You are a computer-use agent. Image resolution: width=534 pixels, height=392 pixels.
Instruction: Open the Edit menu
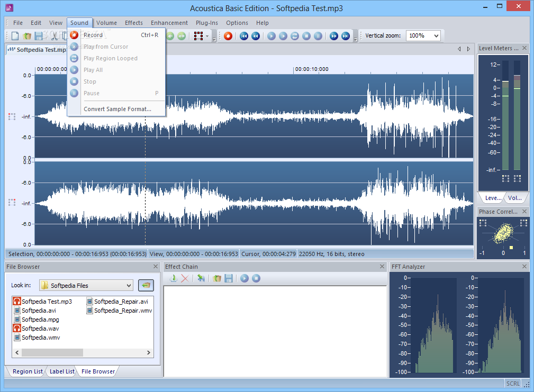36,23
